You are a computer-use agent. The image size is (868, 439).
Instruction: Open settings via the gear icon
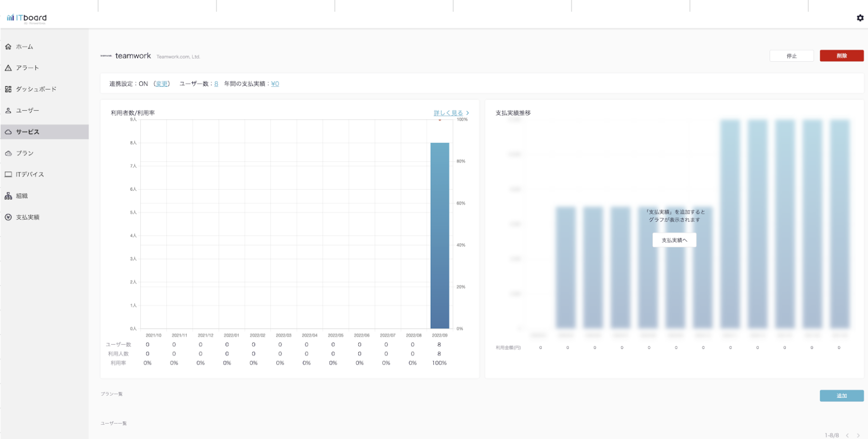(x=860, y=18)
